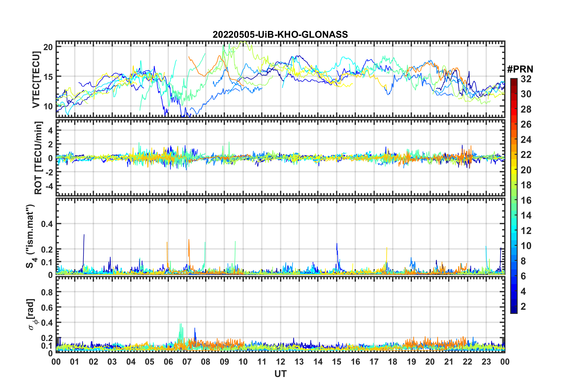Click the 8 label on PRN colorbar

(x=523, y=261)
